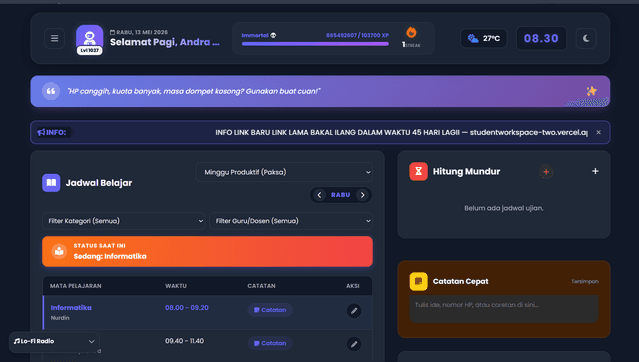This screenshot has width=639, height=362.
Task: Click the sparkle star icon in quote banner
Action: click(x=591, y=91)
